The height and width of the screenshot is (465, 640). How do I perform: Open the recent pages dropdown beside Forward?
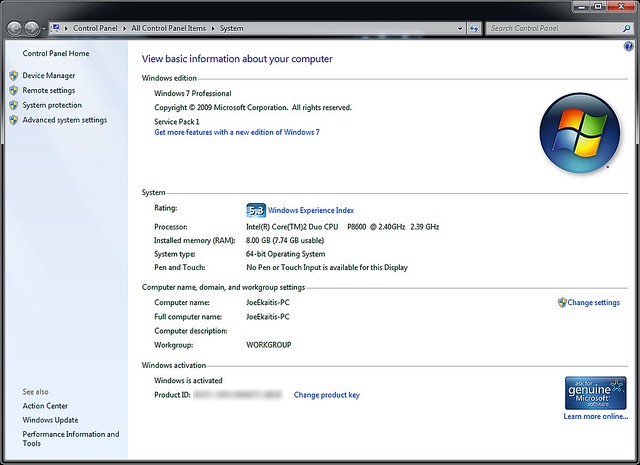tap(44, 29)
